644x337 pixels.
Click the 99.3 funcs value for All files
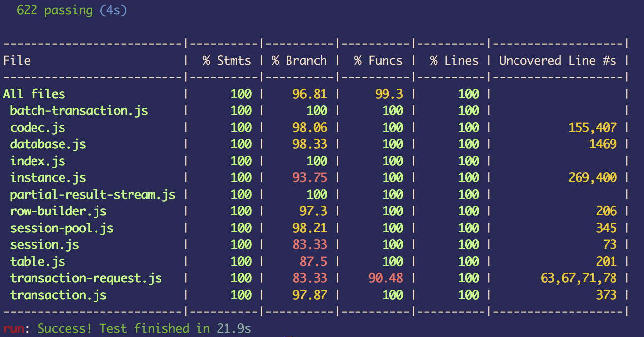pos(389,94)
